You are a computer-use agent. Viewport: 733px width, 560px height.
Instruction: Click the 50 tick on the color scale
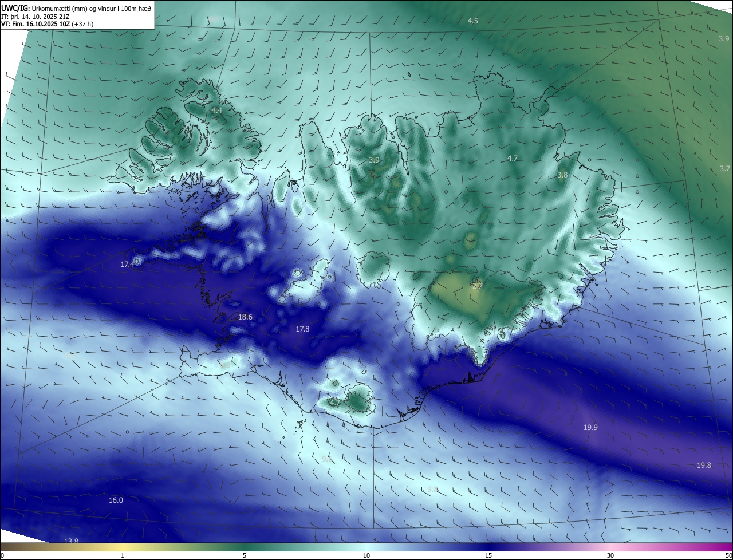(728, 555)
